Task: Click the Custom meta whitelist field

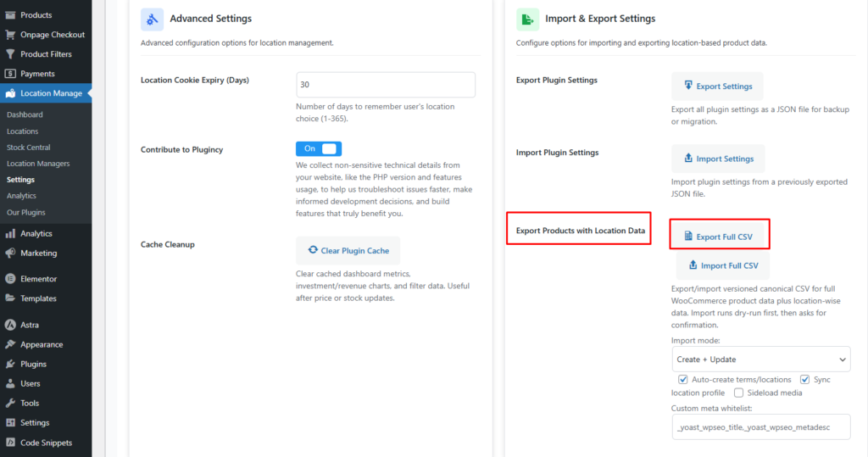Action: pyautogui.click(x=760, y=427)
